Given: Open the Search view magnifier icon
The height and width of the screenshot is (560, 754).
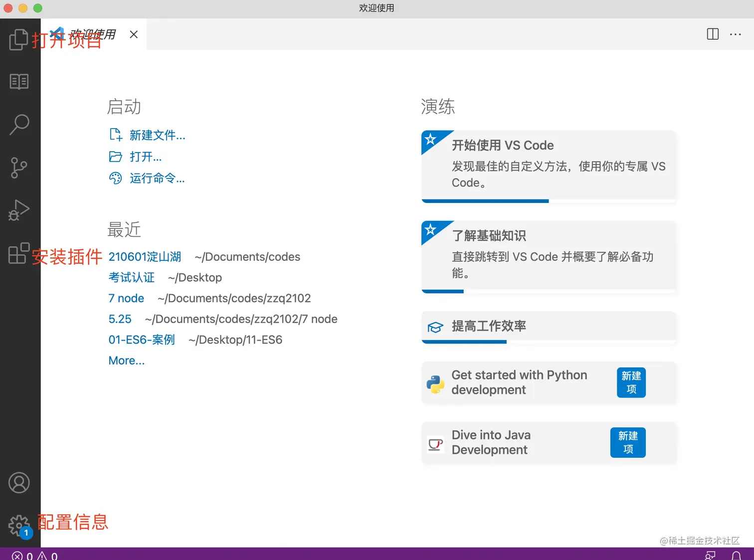Looking at the screenshot, I should click(19, 125).
